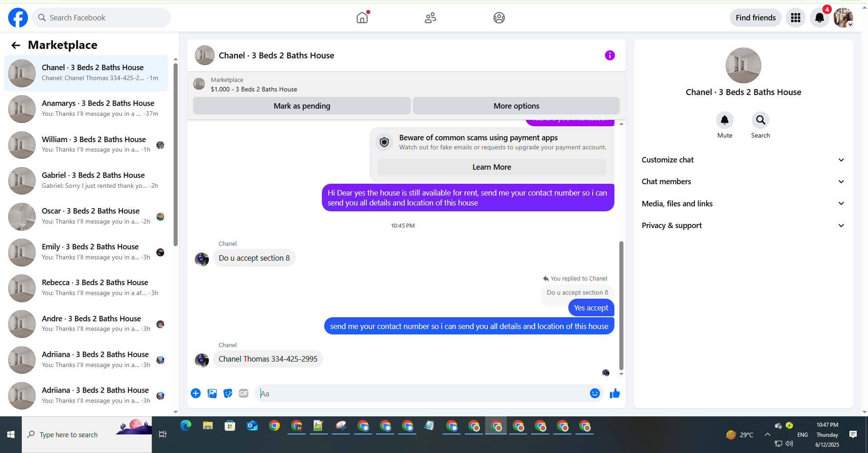Viewport: 868px width, 453px height.
Task: Expand the Customize chat section
Action: (743, 160)
